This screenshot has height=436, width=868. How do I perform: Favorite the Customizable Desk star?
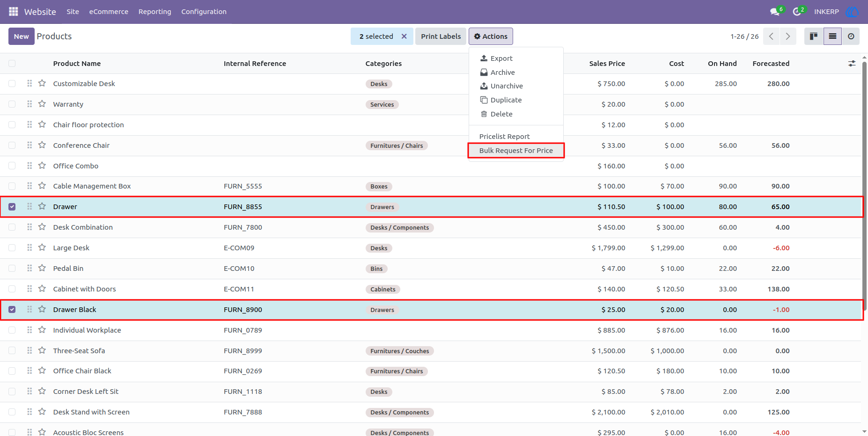point(42,83)
